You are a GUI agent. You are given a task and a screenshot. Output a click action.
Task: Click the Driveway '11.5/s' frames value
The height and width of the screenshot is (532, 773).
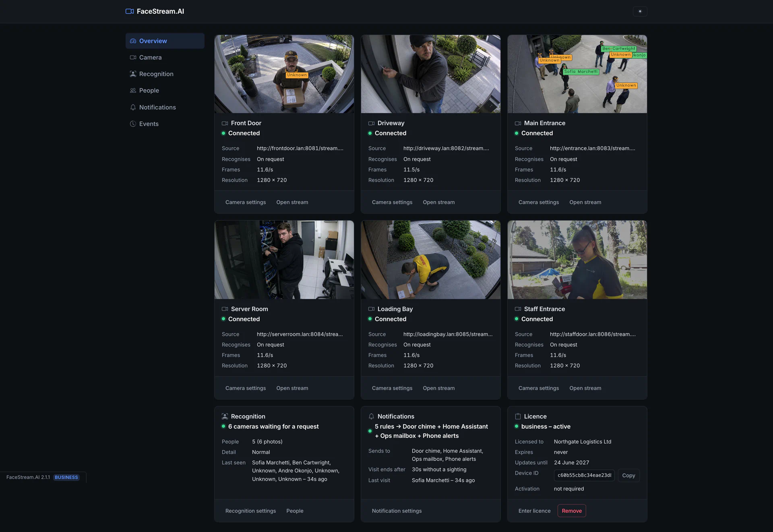click(411, 170)
